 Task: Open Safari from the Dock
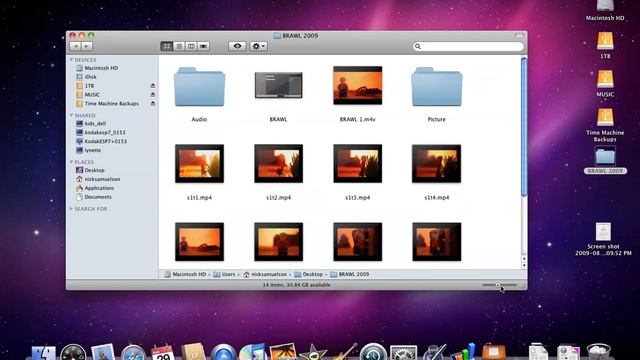(x=133, y=353)
